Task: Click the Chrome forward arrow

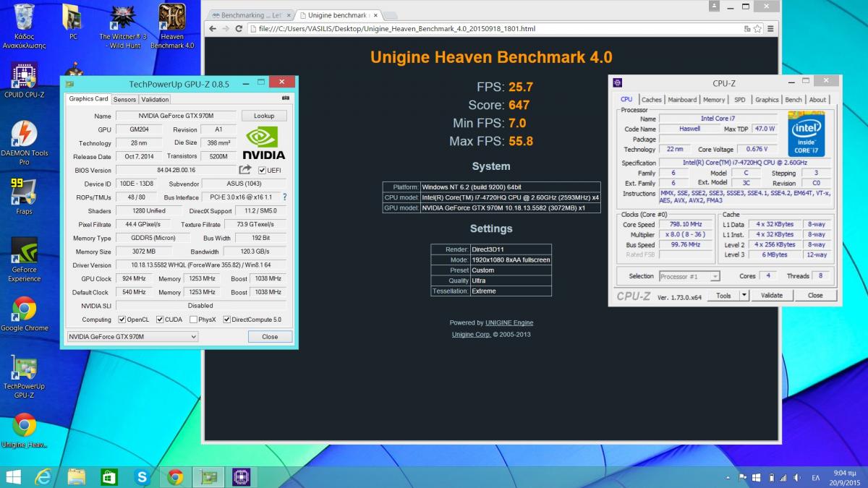Action: coord(226,29)
